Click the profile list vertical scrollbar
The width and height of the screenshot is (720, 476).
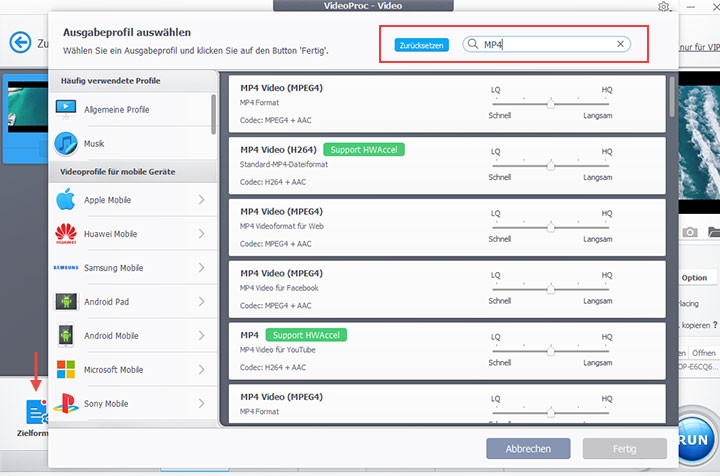tap(672, 97)
